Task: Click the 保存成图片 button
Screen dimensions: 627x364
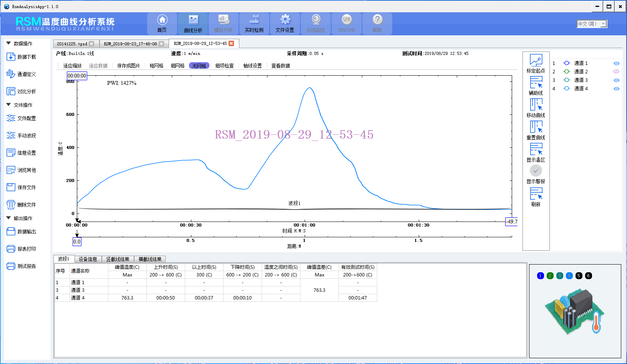Action: [128, 66]
